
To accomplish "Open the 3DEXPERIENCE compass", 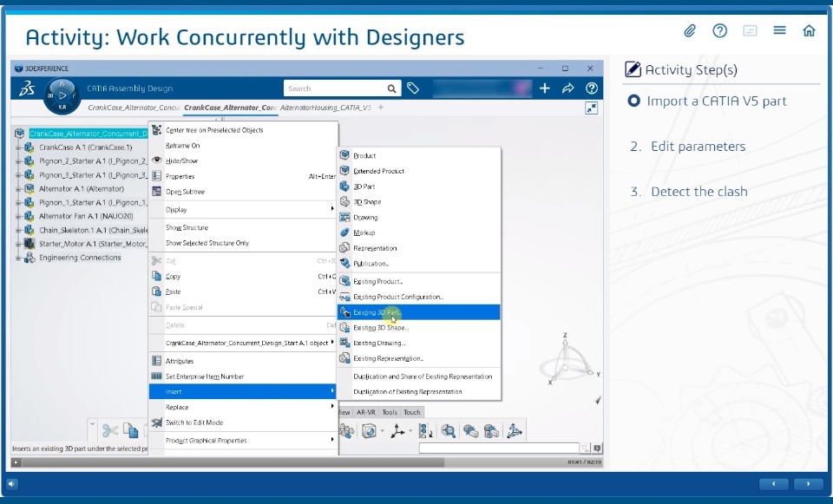I will [62, 96].
